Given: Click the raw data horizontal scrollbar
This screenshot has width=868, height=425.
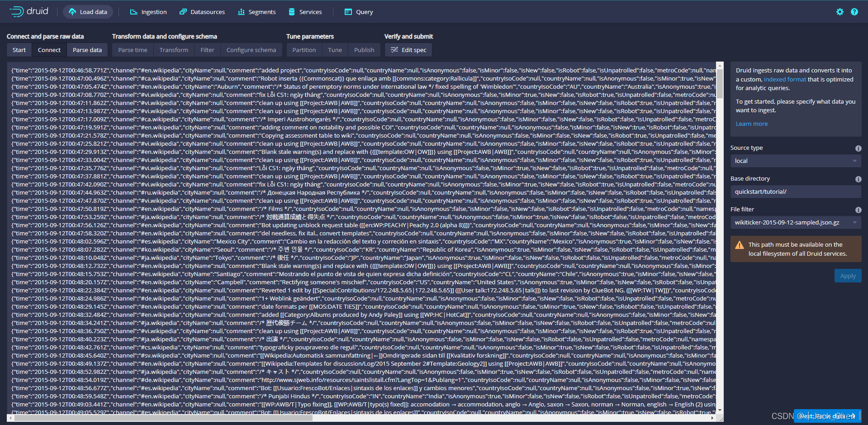Looking at the screenshot, I should (163, 418).
